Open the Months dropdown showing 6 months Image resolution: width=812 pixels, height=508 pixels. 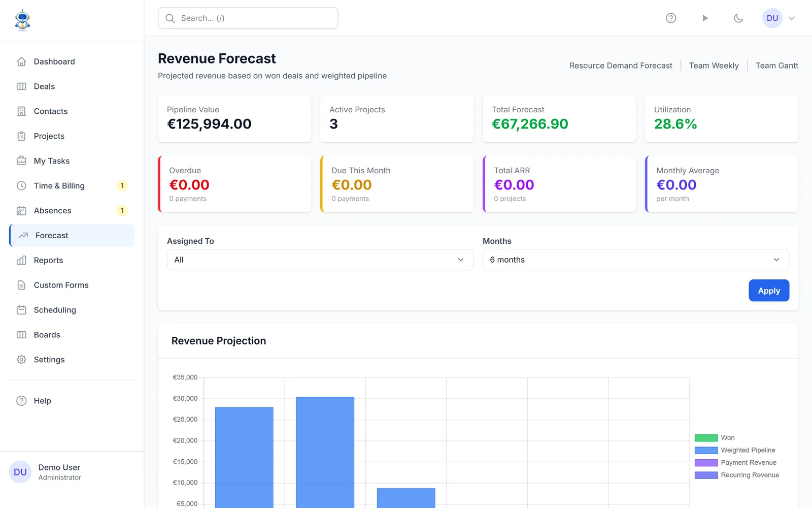point(636,260)
